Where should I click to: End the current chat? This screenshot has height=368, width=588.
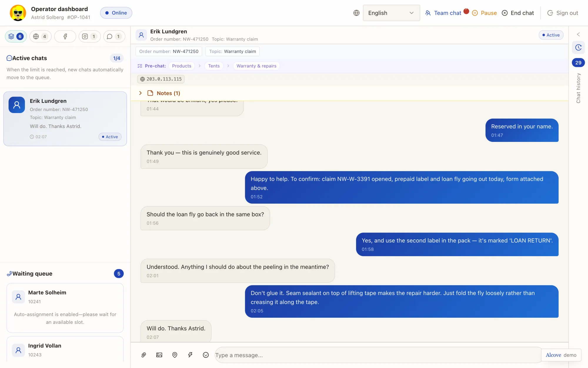click(x=518, y=13)
